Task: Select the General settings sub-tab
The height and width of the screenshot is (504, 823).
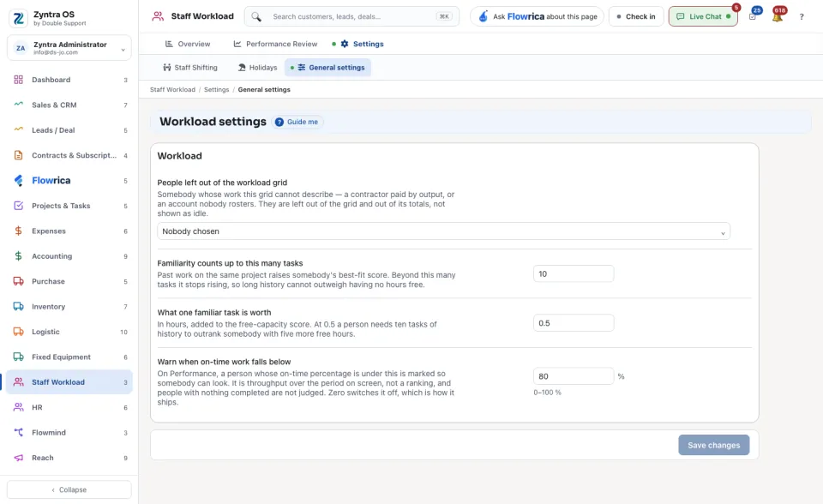Action: pyautogui.click(x=328, y=68)
